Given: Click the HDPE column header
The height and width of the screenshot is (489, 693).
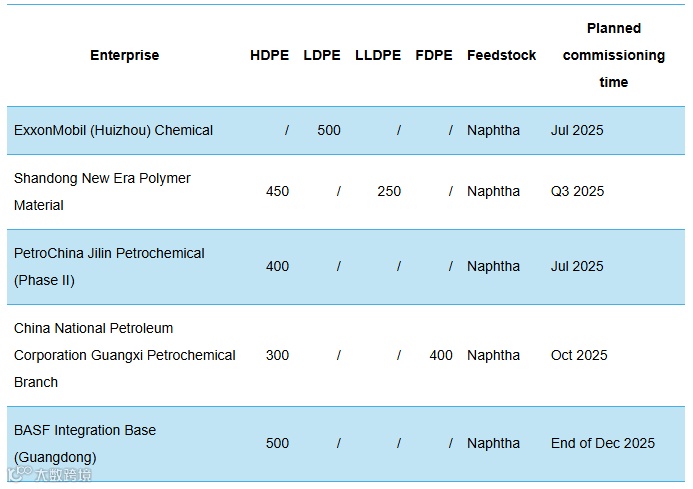Looking at the screenshot, I should 269,55.
